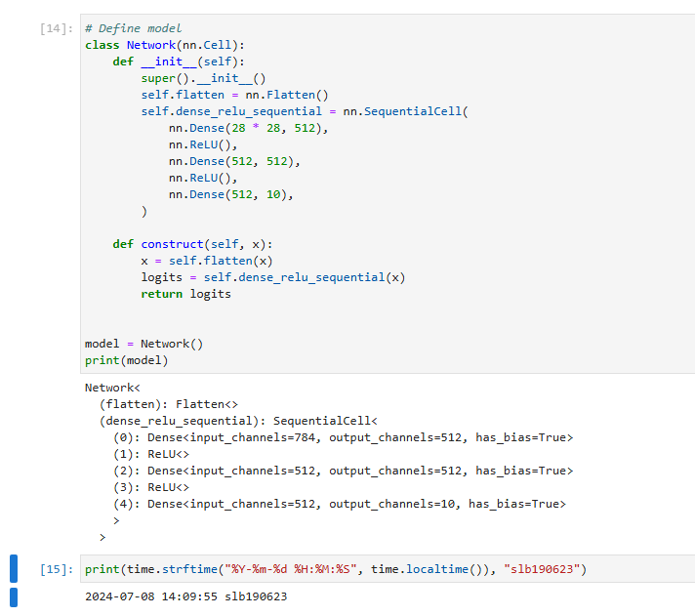
Task: Click the '(flatten): Flatten<>' output line
Action: tap(169, 404)
